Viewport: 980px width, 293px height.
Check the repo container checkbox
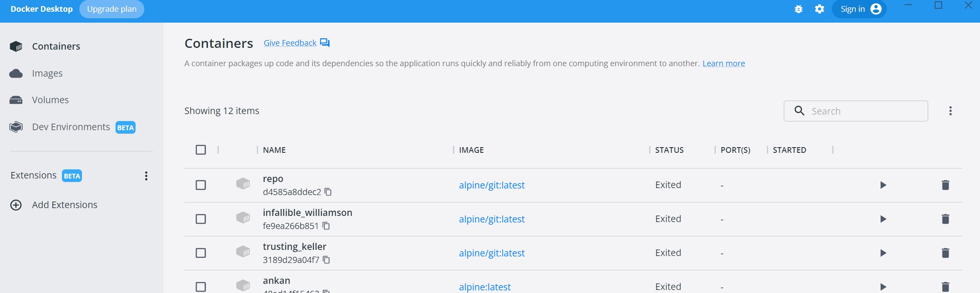(x=201, y=185)
